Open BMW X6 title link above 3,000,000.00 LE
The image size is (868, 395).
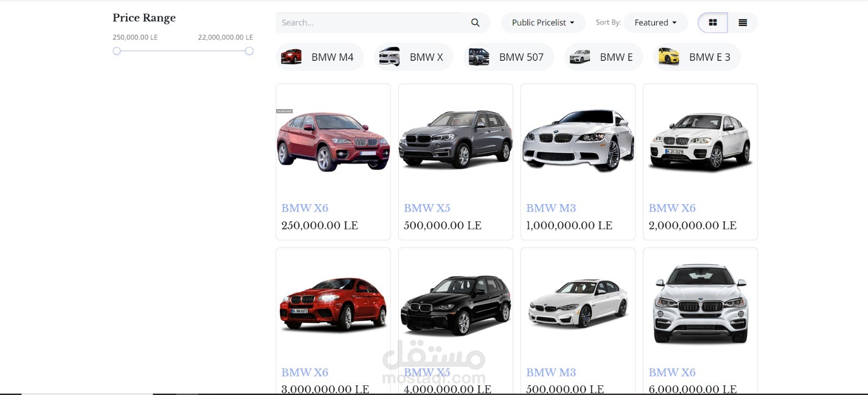[x=305, y=372]
